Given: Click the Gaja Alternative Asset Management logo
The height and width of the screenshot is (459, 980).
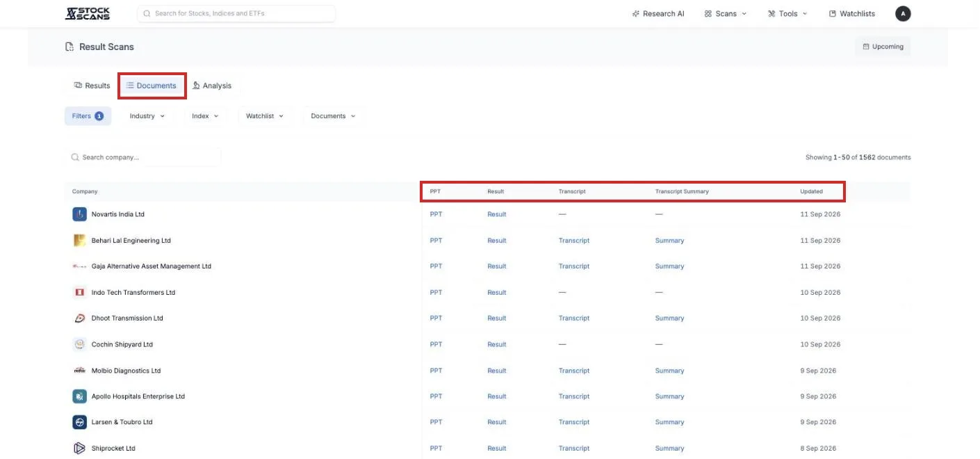Looking at the screenshot, I should [x=79, y=266].
